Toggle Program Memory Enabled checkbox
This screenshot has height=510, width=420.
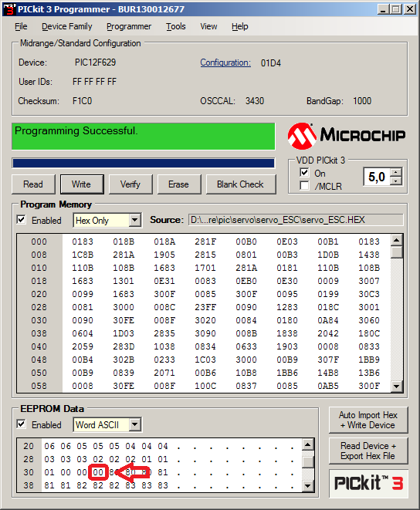(x=21, y=220)
